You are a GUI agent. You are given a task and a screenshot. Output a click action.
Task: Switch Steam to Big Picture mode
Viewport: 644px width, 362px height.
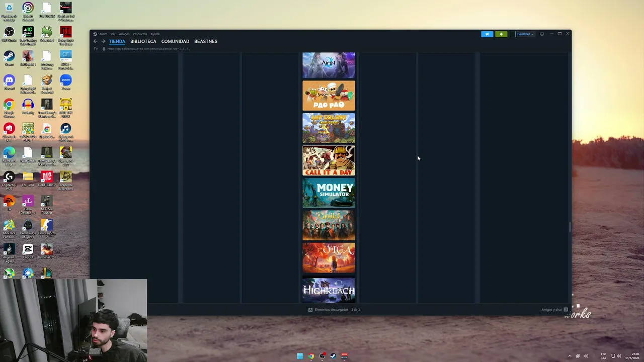point(542,34)
